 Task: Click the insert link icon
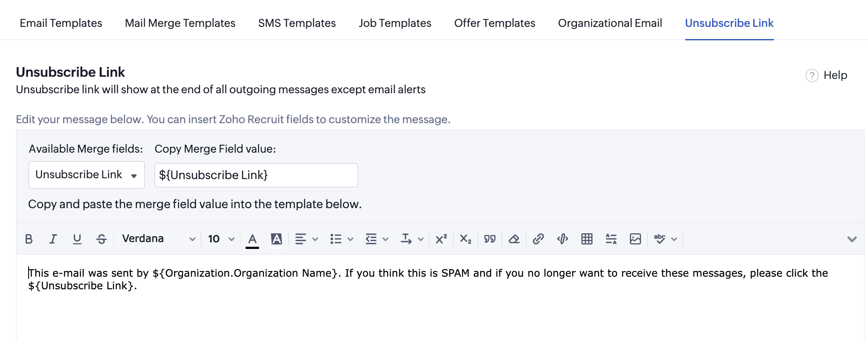pyautogui.click(x=538, y=239)
